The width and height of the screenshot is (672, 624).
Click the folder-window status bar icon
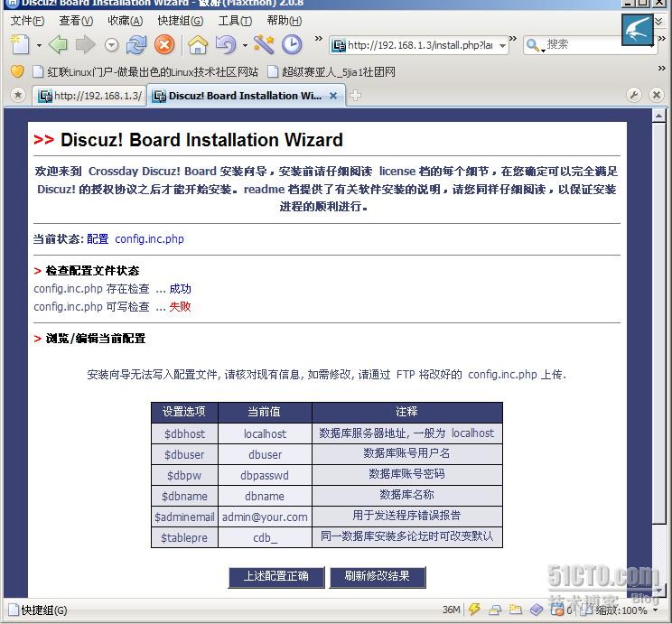516,610
